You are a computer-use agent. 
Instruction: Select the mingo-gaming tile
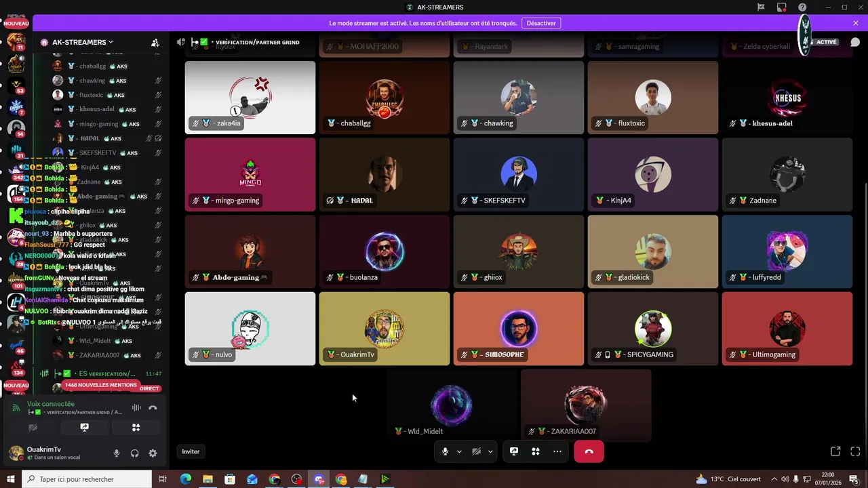pyautogui.click(x=250, y=175)
